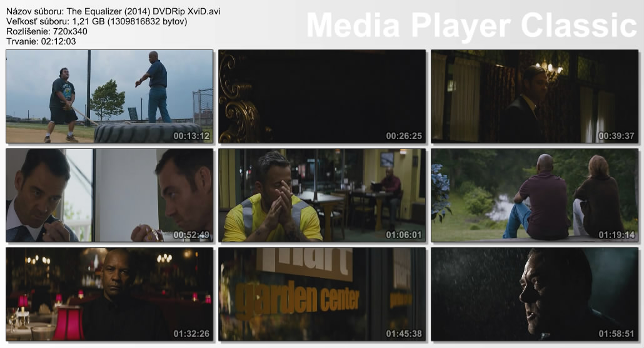Select the garden center sign thumbnail
644x348 pixels.
pos(322,294)
